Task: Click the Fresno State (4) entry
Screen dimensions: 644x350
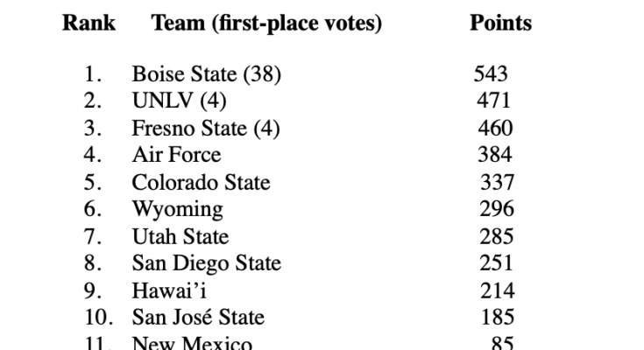Action: click(x=206, y=129)
